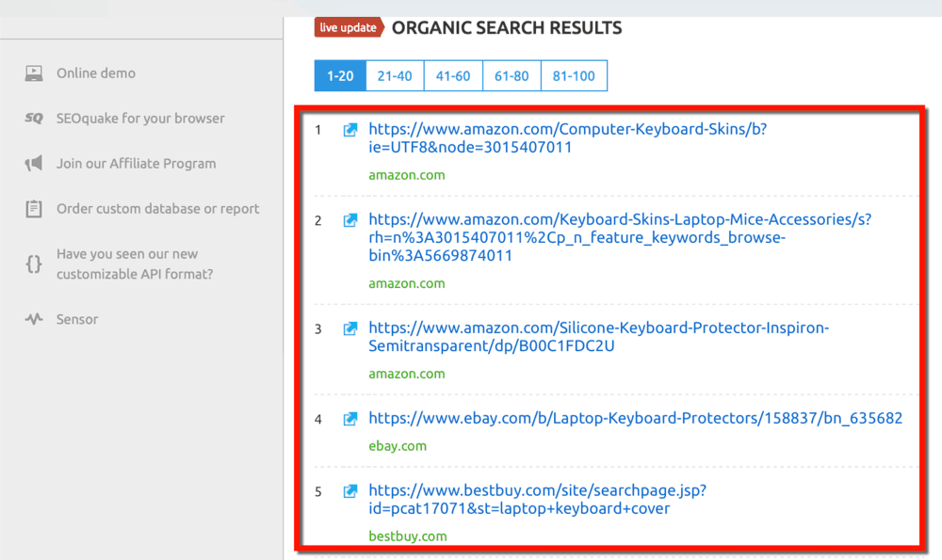The width and height of the screenshot is (942, 560).
Task: Switch to the 61-80 results tab
Action: click(512, 75)
